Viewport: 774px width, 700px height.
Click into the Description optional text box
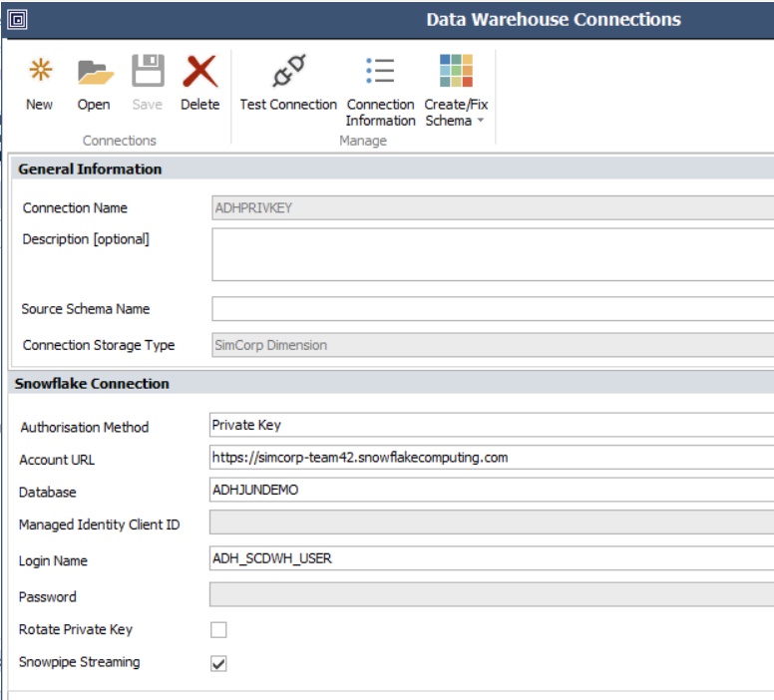493,254
